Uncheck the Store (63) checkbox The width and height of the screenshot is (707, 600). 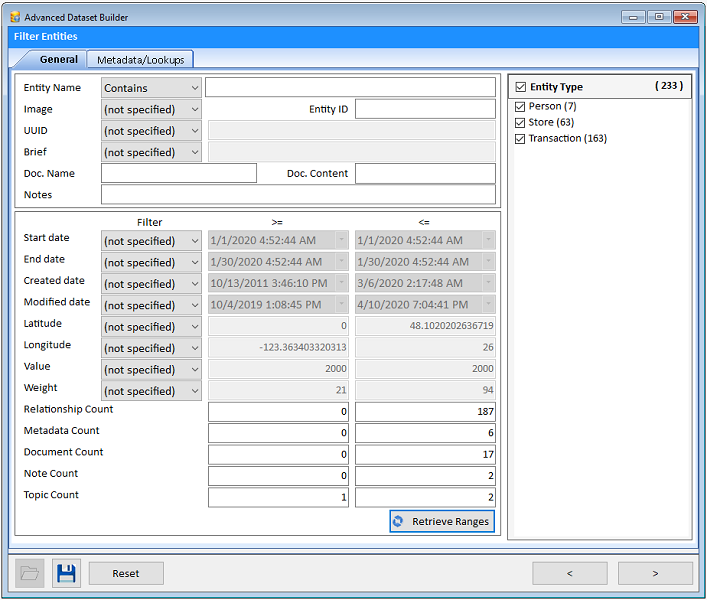(x=520, y=123)
